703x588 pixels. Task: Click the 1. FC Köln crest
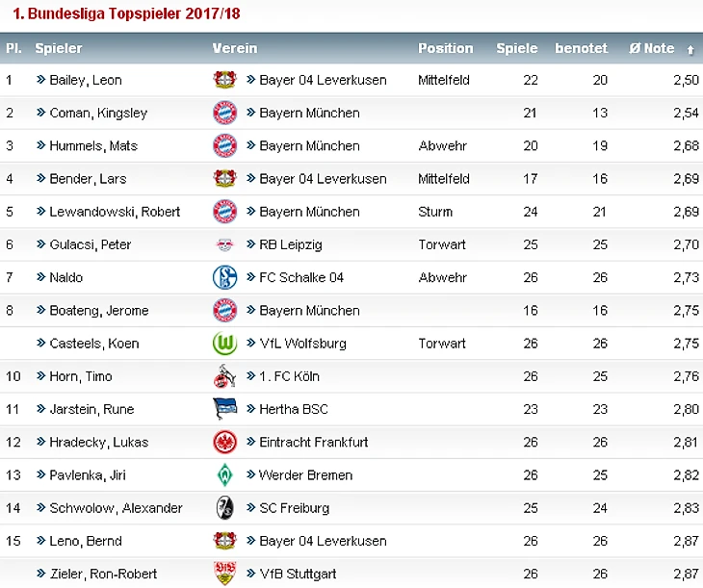tap(224, 376)
